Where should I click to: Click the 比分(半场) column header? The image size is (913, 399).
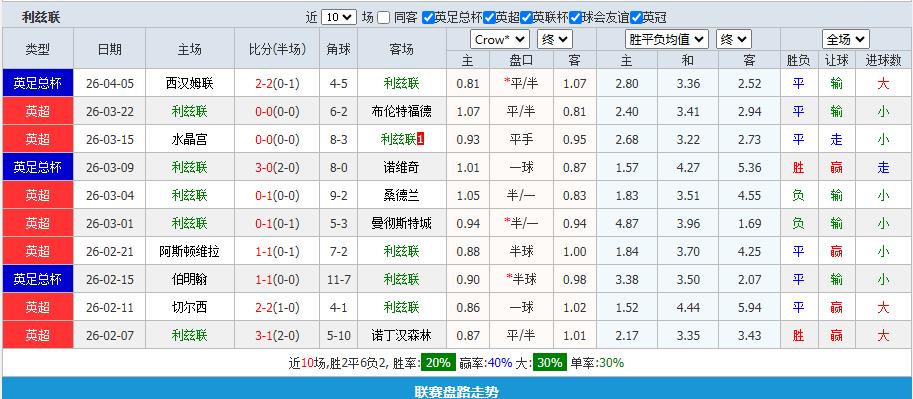[278, 50]
